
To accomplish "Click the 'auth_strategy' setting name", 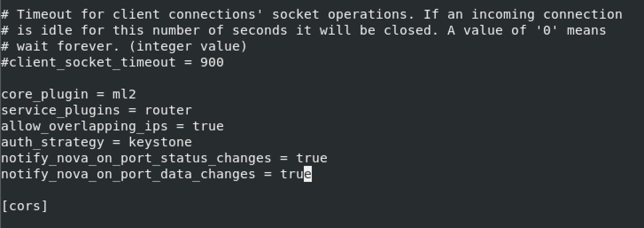I will 53,142.
